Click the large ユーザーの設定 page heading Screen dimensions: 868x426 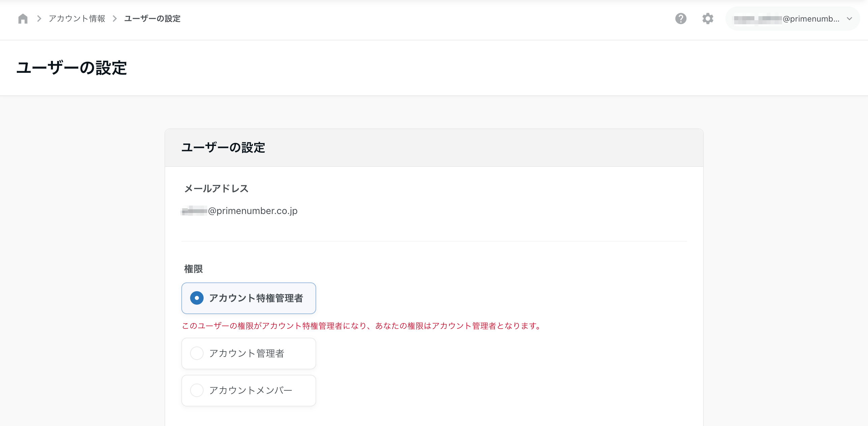coord(71,68)
